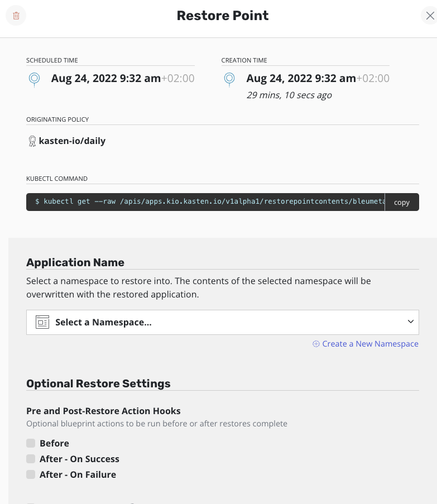This screenshot has height=504, width=437.
Task: Click the plus icon beside Create a New Namespace
Action: coord(316,344)
